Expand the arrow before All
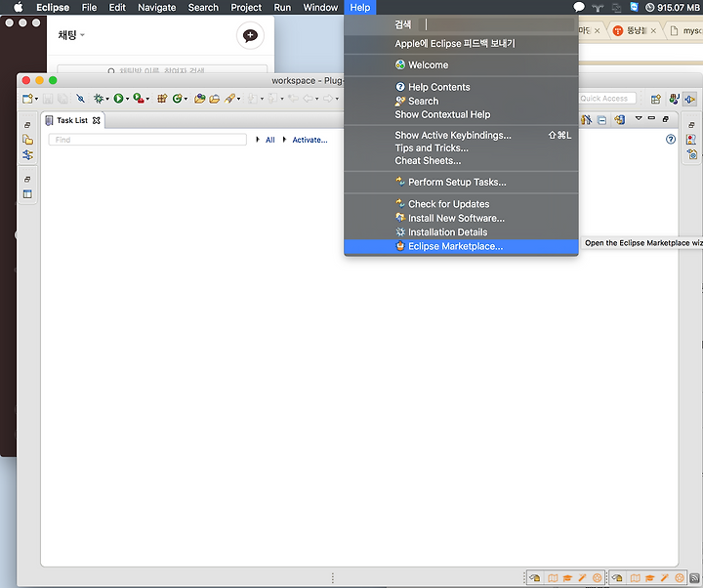703x588 pixels. (x=258, y=140)
